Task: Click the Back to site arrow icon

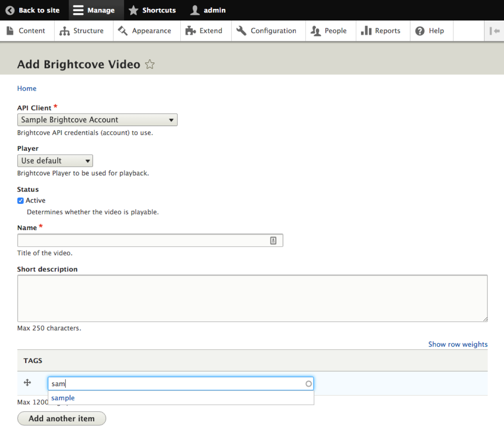Action: (x=10, y=10)
